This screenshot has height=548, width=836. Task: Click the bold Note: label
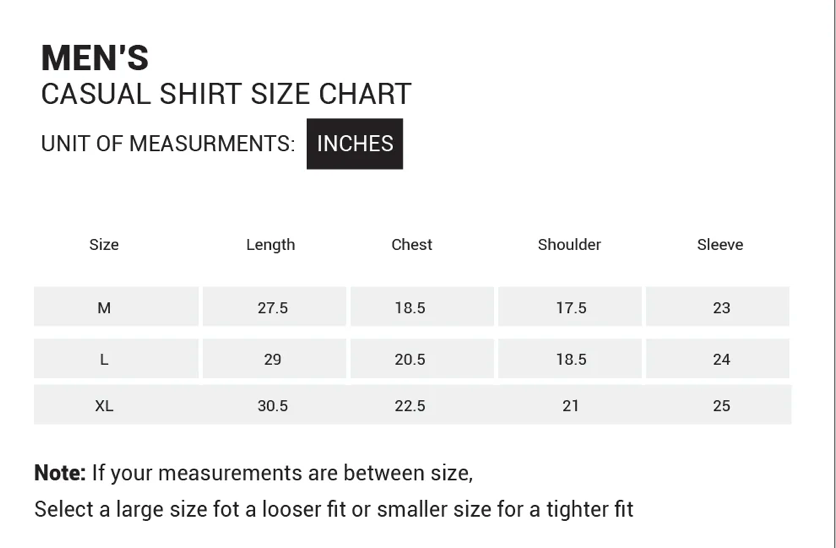(60, 473)
